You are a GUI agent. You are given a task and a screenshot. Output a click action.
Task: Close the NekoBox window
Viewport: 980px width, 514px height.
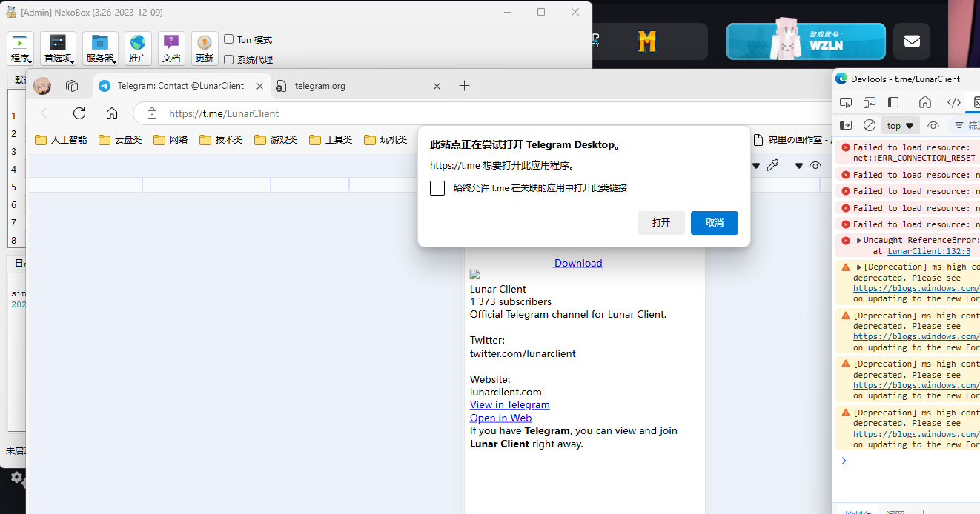(575, 12)
